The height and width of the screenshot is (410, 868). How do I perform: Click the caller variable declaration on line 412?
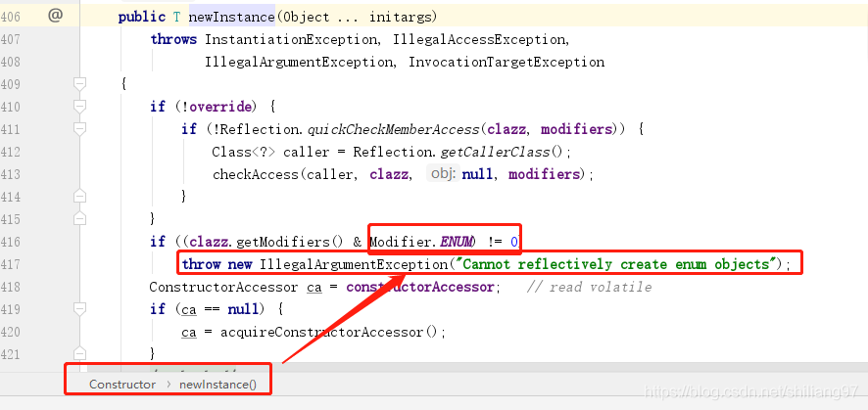[x=307, y=152]
